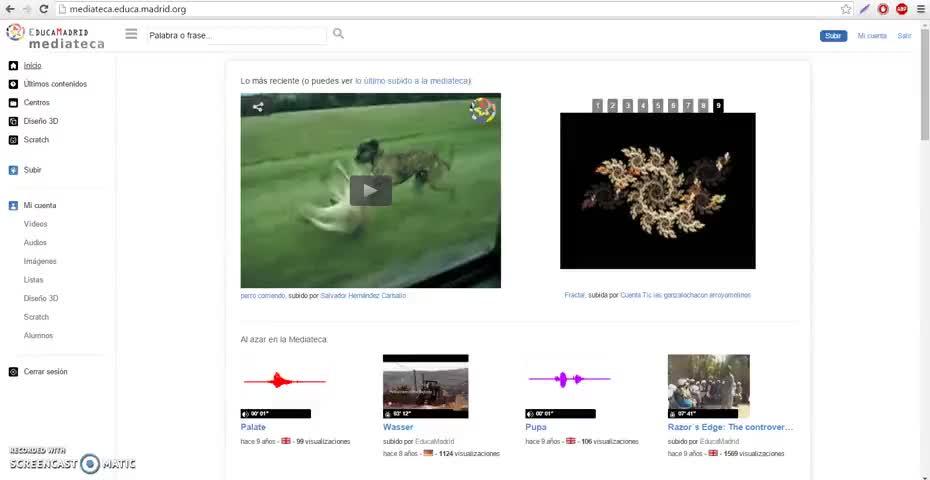Open the Pupa audio thumbnail

568,386
